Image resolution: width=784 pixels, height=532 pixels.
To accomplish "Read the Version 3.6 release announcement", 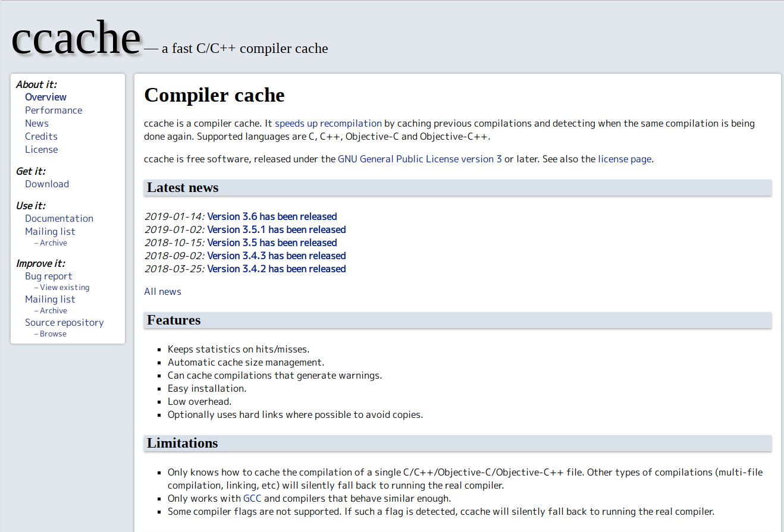I will pos(272,216).
